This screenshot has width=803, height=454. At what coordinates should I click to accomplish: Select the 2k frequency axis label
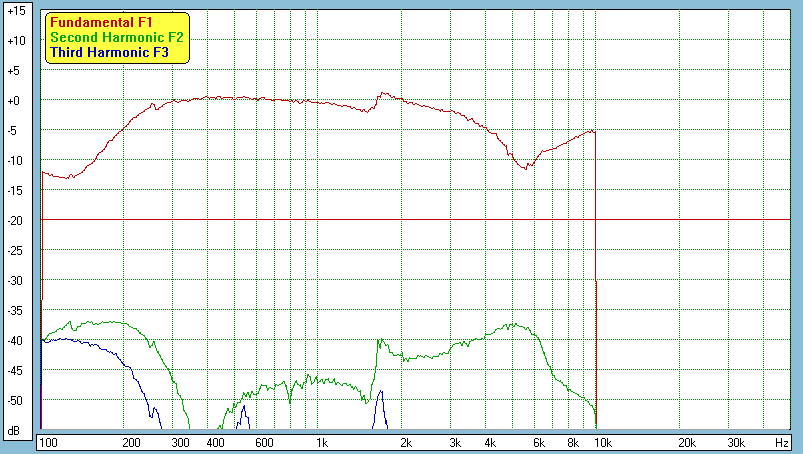[x=405, y=442]
